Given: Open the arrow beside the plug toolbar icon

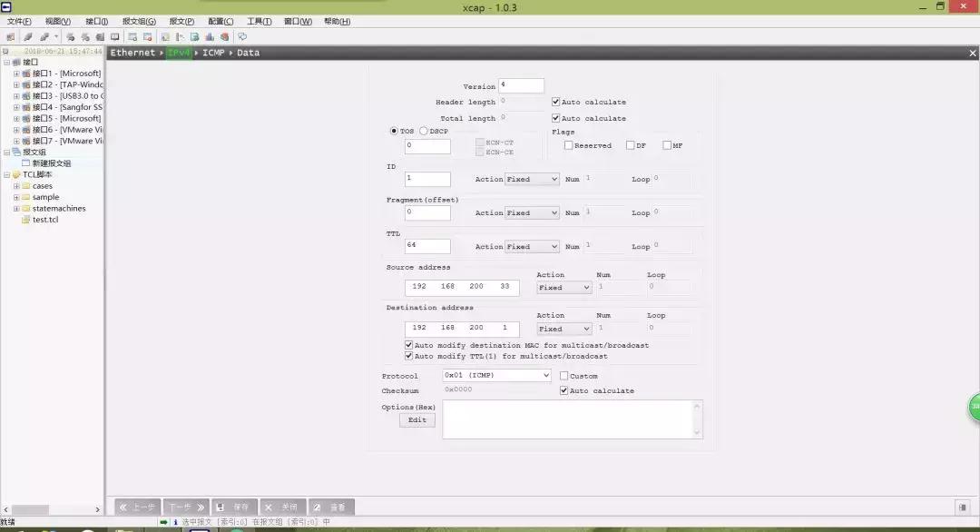Looking at the screenshot, I should coord(55,37).
